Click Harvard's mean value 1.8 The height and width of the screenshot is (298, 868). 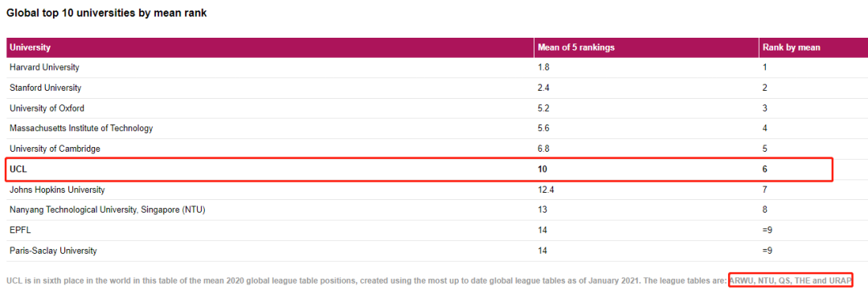pos(543,67)
